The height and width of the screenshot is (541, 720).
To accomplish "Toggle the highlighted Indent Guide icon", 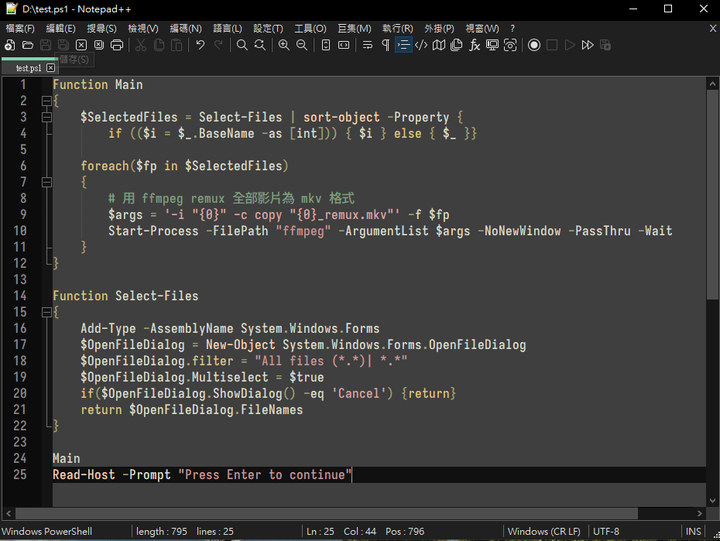I will click(403, 45).
